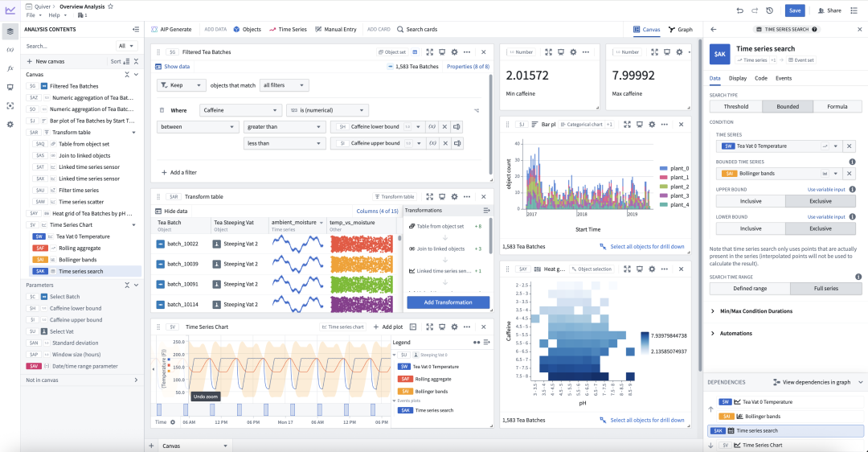Screen dimensions: 868x452
Task: Select Threshold search type
Action: tap(735, 106)
